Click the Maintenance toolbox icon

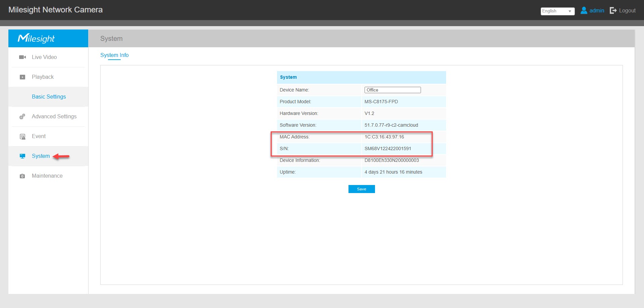click(22, 176)
